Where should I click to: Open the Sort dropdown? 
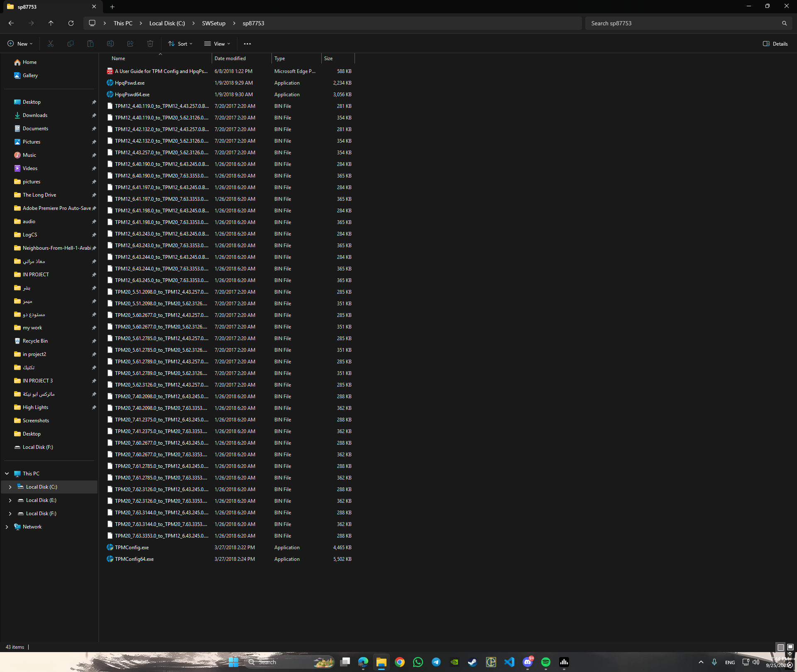[180, 44]
